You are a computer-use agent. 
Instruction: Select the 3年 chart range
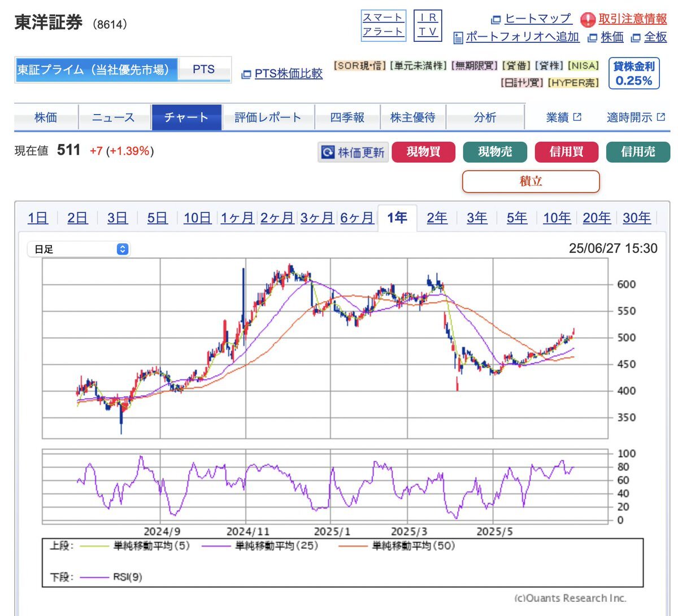(477, 218)
